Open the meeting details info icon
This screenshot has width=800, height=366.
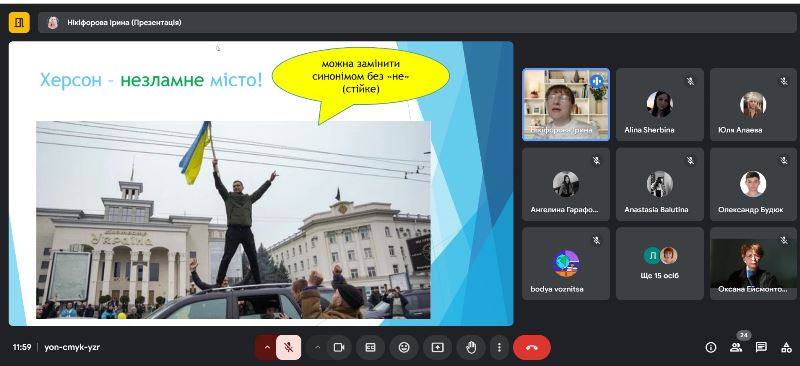tap(710, 348)
